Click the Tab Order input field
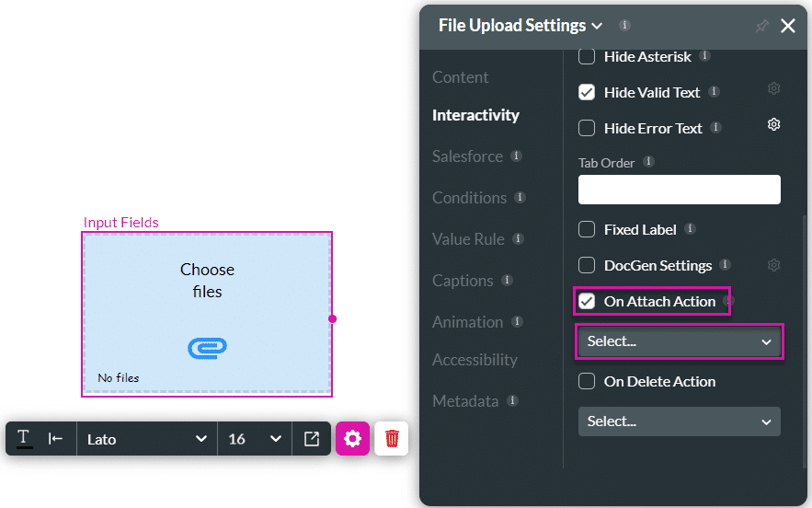The height and width of the screenshot is (508, 812). coord(680,190)
